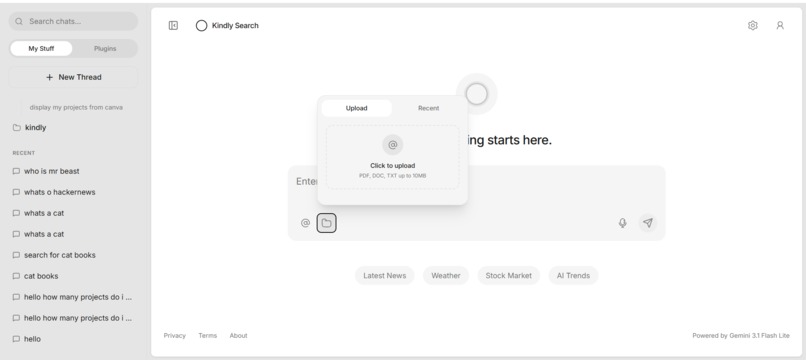Viewport: 806px width, 360px height.
Task: Switch to the Plugins tab
Action: (x=105, y=48)
